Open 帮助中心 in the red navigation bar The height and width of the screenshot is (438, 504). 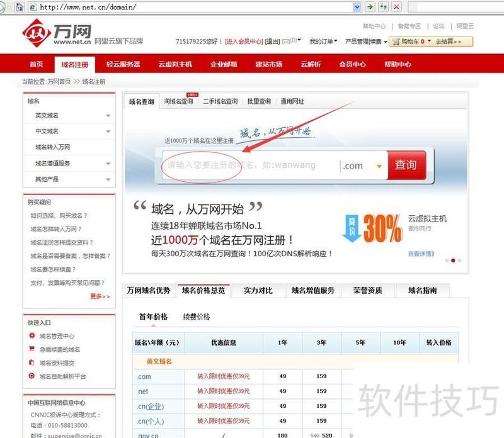tap(398, 64)
